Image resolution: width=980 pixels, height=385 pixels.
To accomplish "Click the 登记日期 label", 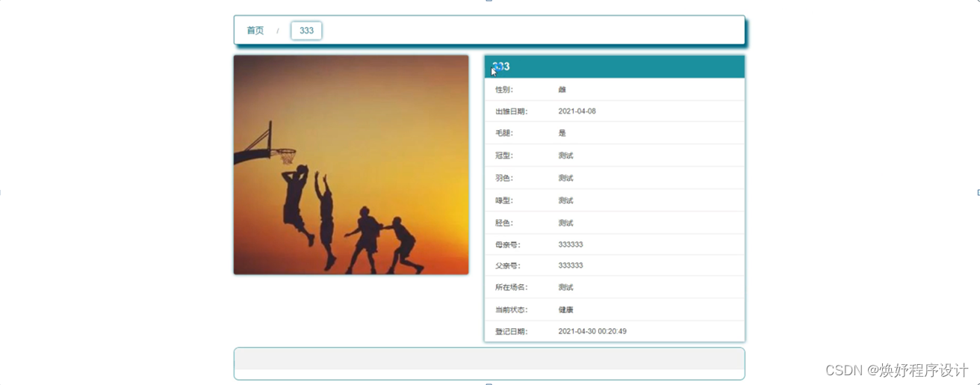I will [x=511, y=331].
